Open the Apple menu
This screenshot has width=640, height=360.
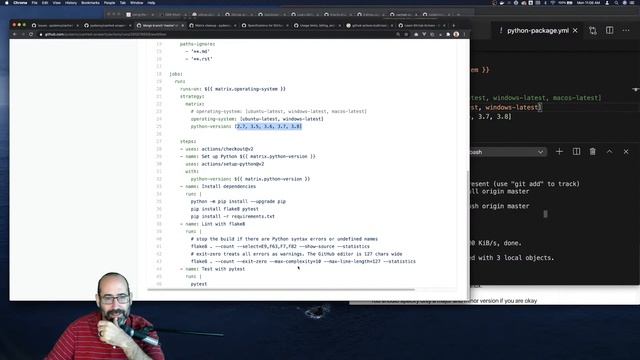click(7, 3)
